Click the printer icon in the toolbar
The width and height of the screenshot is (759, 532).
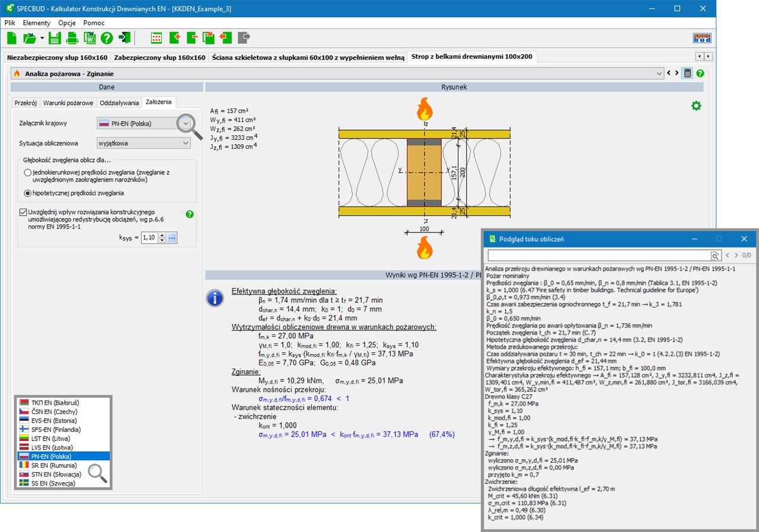click(x=72, y=39)
